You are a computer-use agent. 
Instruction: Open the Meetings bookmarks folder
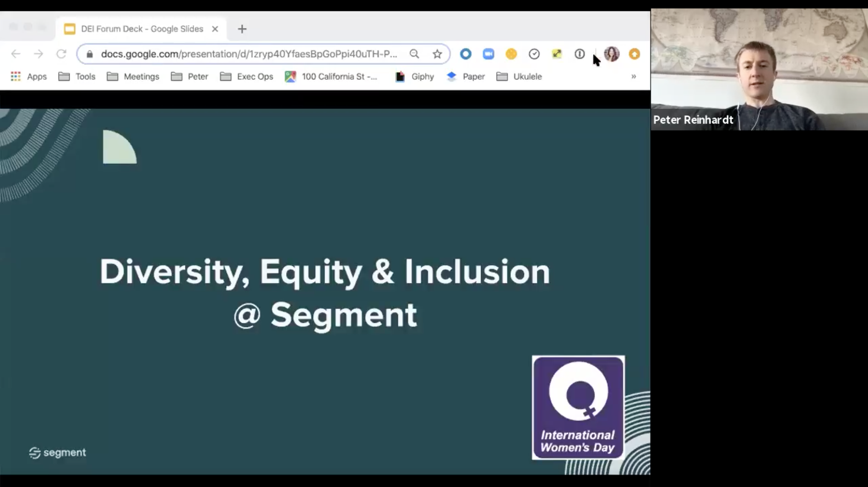click(133, 77)
